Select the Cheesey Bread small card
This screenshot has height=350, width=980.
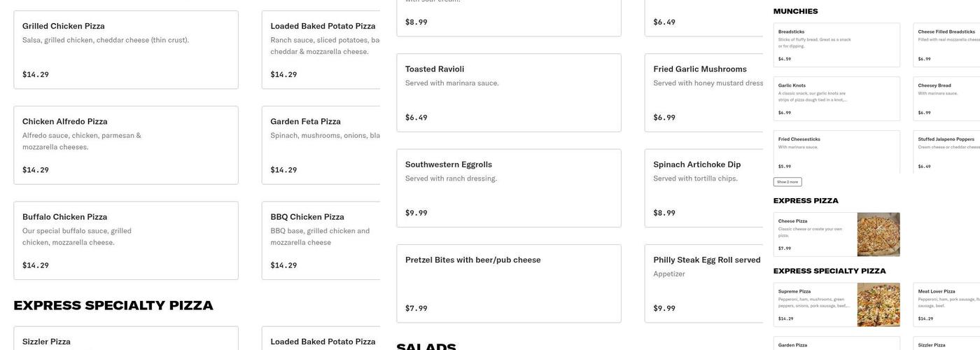point(946,99)
